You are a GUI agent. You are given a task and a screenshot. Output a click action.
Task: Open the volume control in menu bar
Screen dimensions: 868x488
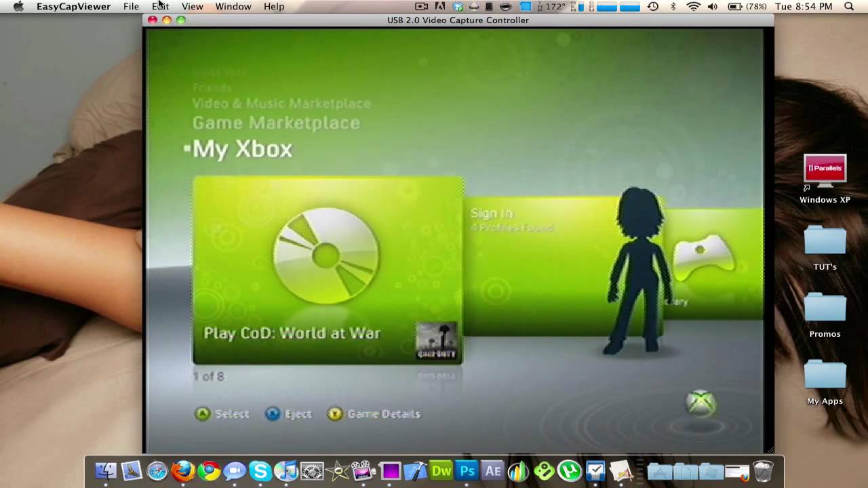click(x=713, y=6)
